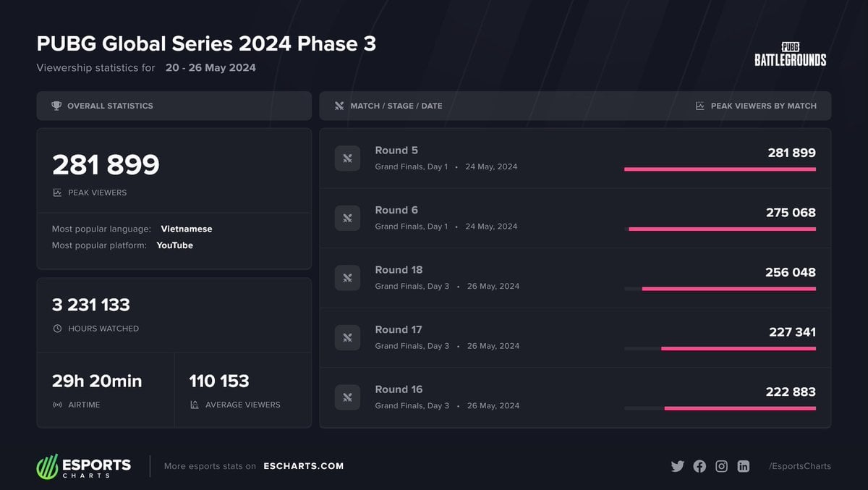Click the Vietnamese most popular language value
The width and height of the screenshot is (868, 490).
186,229
